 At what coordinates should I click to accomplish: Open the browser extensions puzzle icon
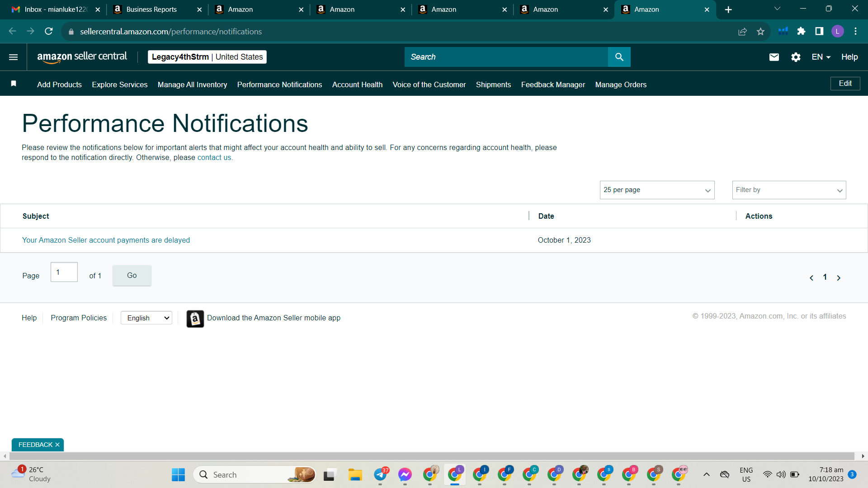801,31
